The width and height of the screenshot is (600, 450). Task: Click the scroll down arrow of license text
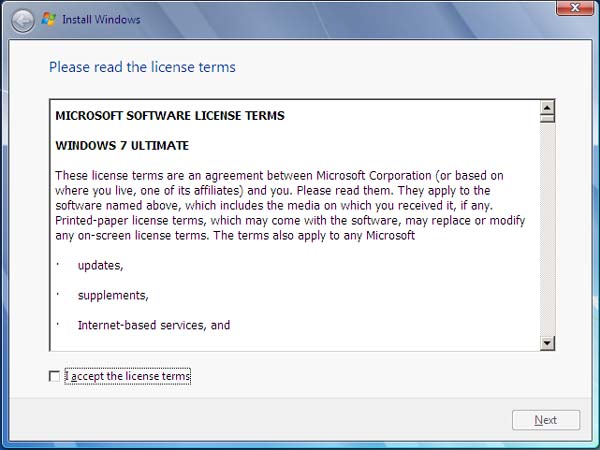tap(547, 343)
